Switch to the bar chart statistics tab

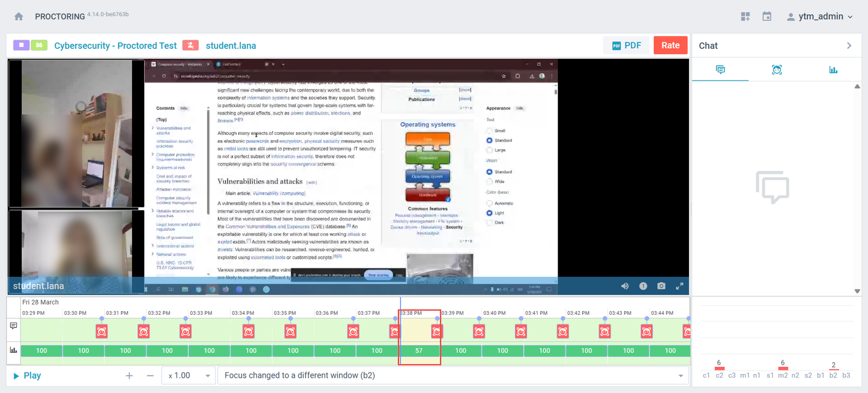point(833,69)
